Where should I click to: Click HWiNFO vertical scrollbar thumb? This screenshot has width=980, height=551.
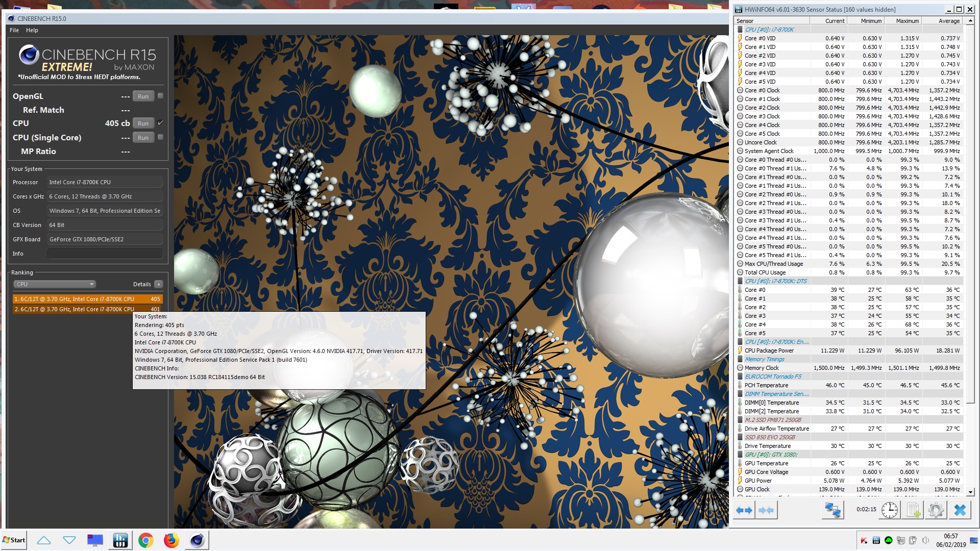pyautogui.click(x=971, y=214)
